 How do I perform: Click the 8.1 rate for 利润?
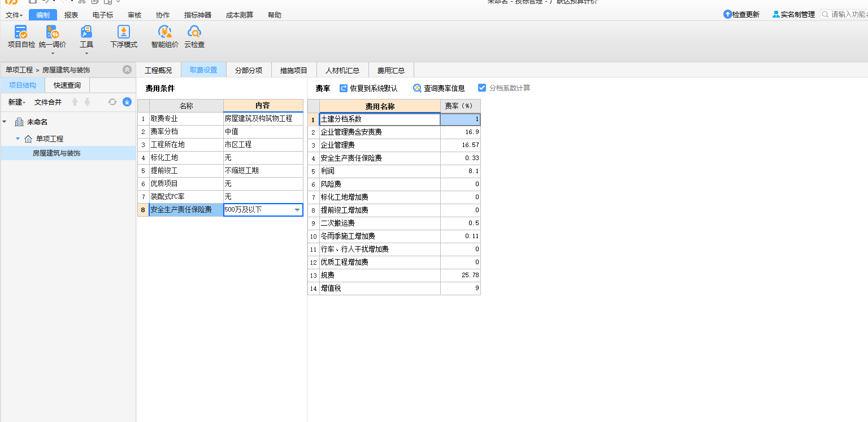tap(461, 171)
